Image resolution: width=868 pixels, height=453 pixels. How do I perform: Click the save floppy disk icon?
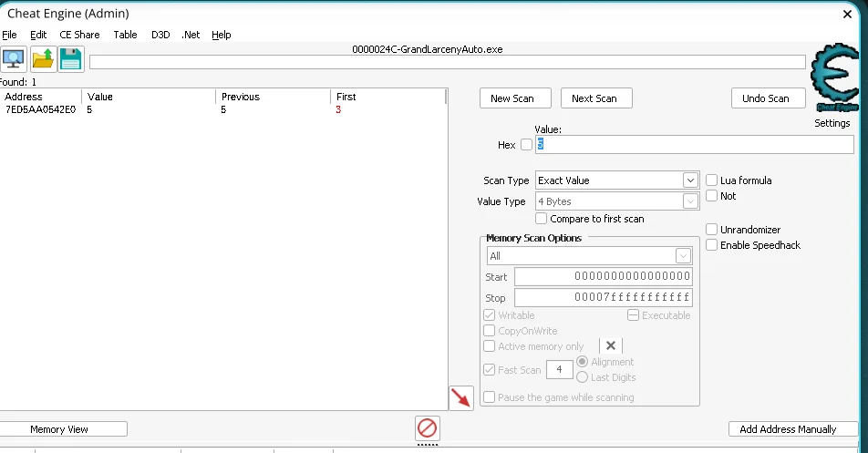pyautogui.click(x=70, y=59)
